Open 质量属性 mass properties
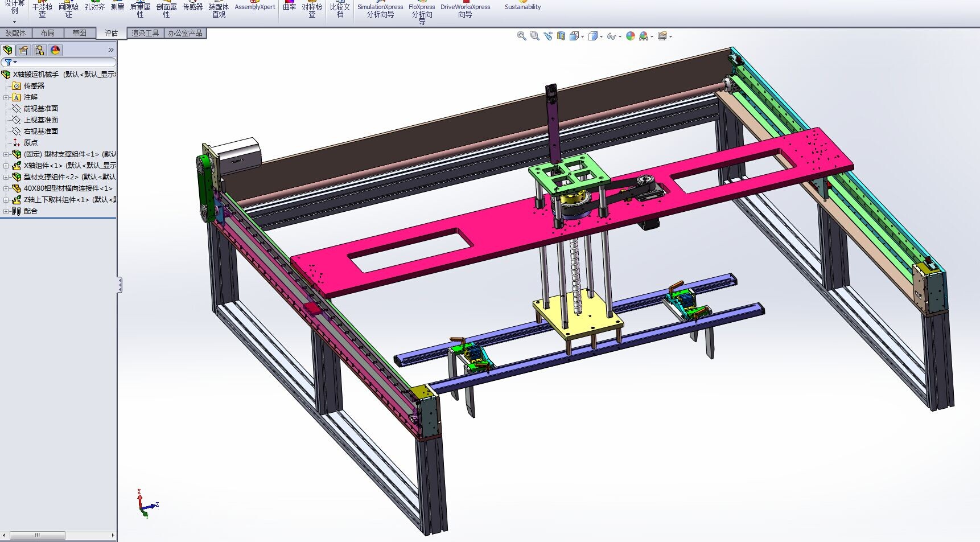Viewport: 980px width, 542px height. (141, 9)
